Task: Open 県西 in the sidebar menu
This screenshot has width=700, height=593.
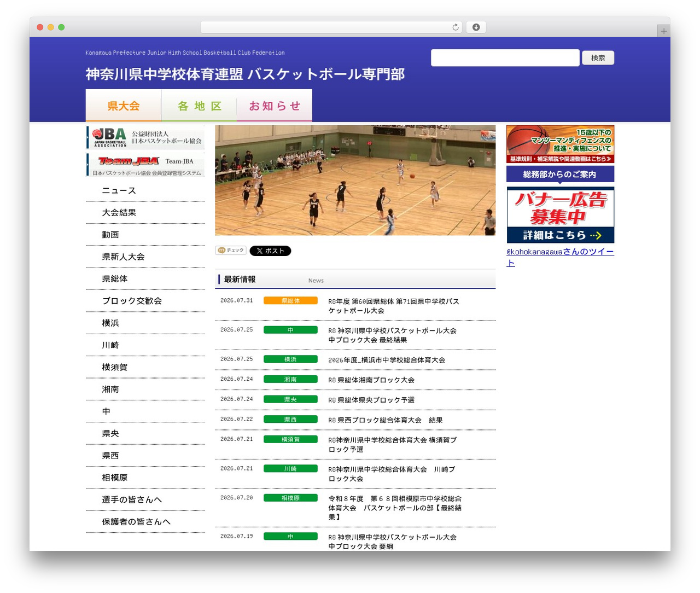Action: [145, 456]
